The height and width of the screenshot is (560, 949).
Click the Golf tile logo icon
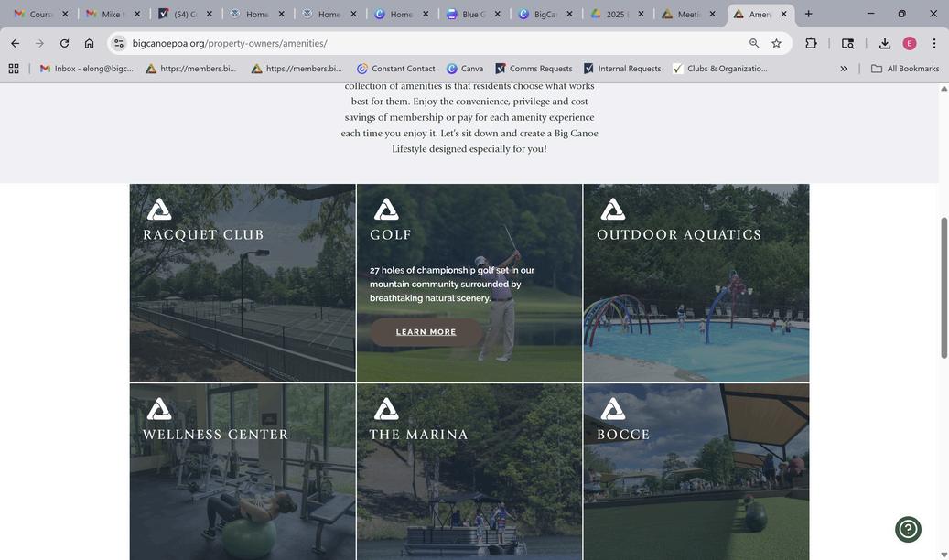pyautogui.click(x=386, y=209)
